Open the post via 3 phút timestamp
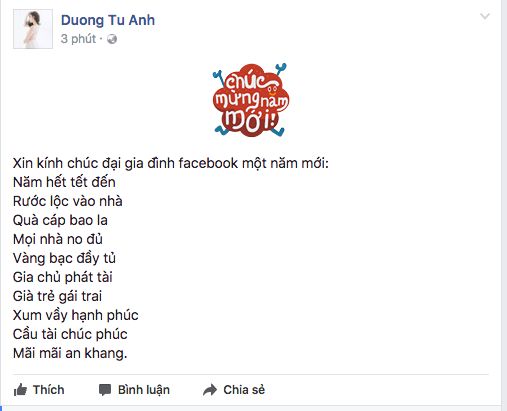507x411 pixels. [78, 39]
